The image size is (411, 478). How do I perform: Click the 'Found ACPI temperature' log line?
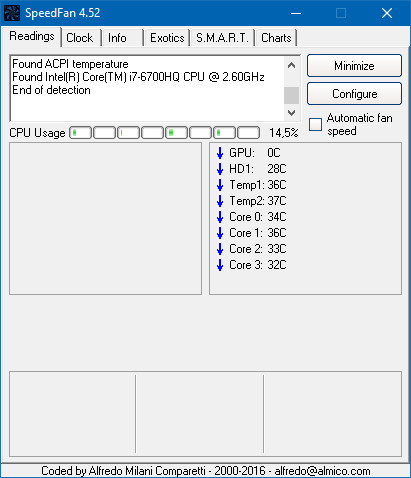coord(70,64)
